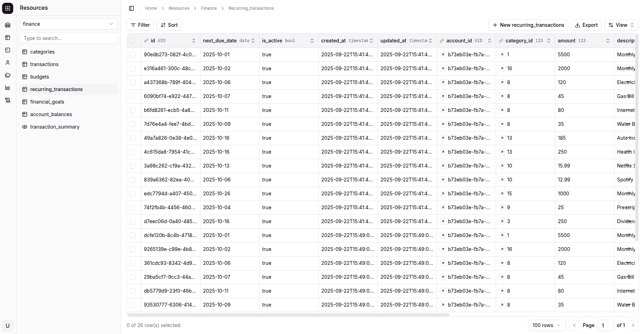Select all rows with header checkbox
The height and width of the screenshot is (334, 644).
pyautogui.click(x=133, y=41)
